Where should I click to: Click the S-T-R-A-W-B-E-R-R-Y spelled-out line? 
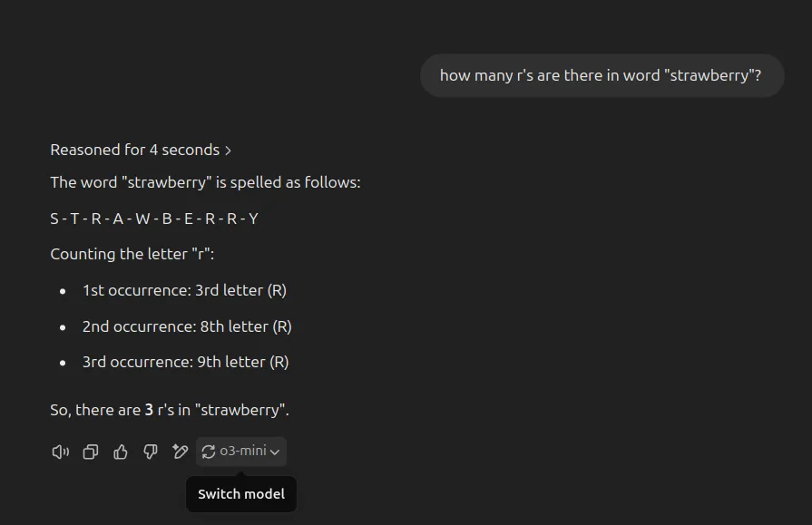pyautogui.click(x=154, y=219)
